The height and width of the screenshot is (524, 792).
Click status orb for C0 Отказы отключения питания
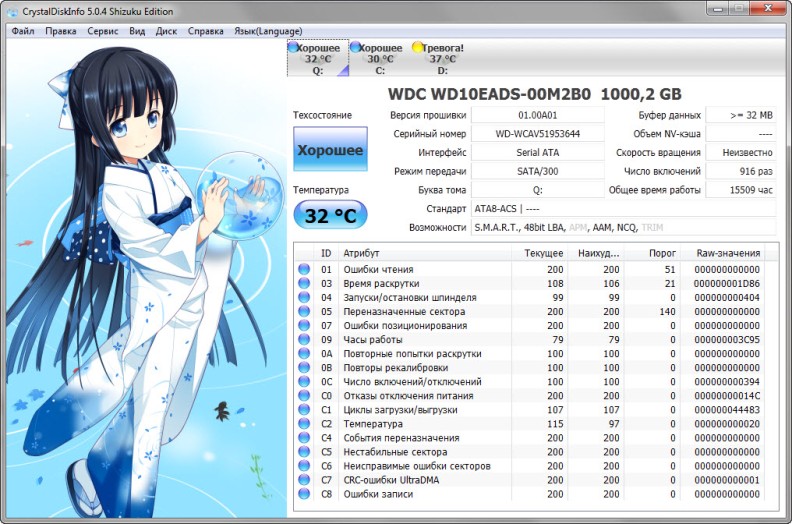coord(304,396)
